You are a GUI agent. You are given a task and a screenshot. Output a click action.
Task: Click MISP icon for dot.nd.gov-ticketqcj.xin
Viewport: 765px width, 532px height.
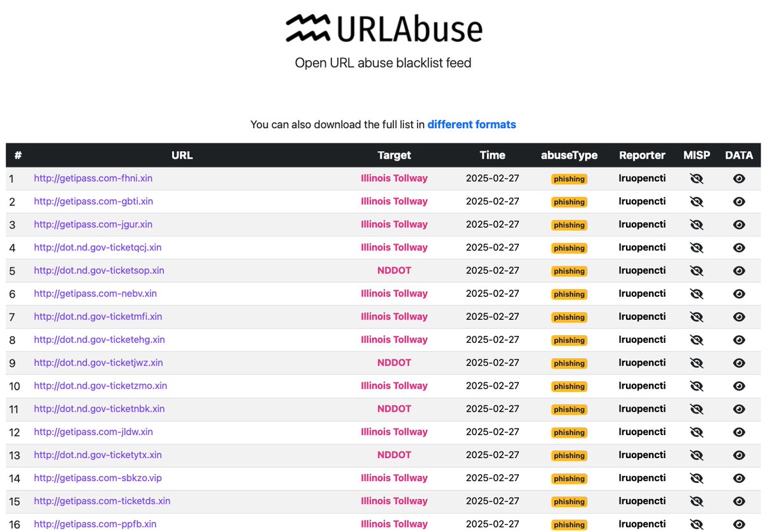[696, 247]
